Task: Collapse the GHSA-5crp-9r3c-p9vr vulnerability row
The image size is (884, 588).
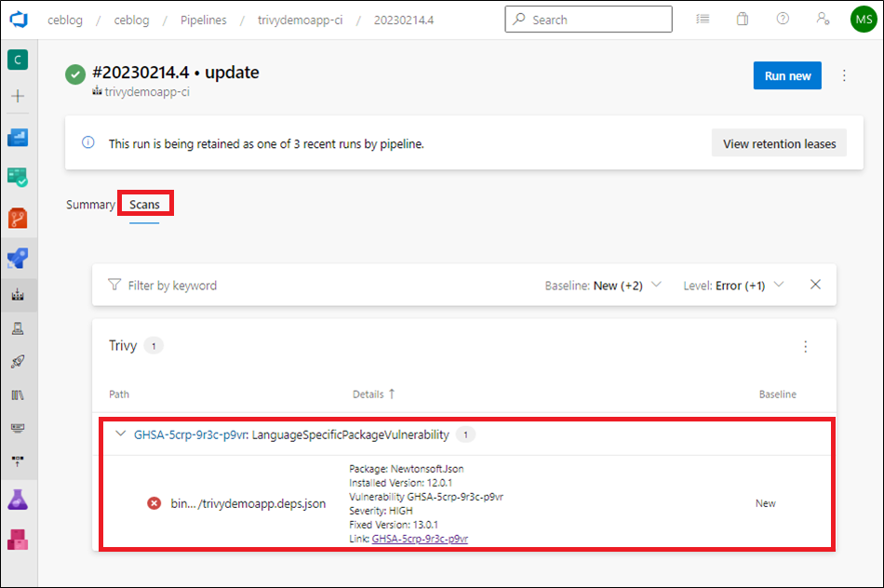Action: pyautogui.click(x=120, y=434)
